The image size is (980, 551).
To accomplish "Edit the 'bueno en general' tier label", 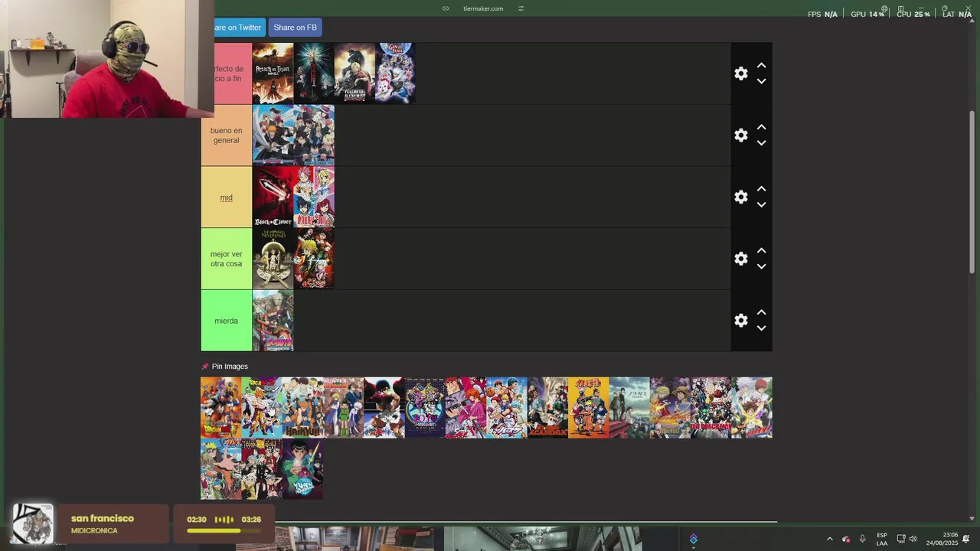I will 227,135.
